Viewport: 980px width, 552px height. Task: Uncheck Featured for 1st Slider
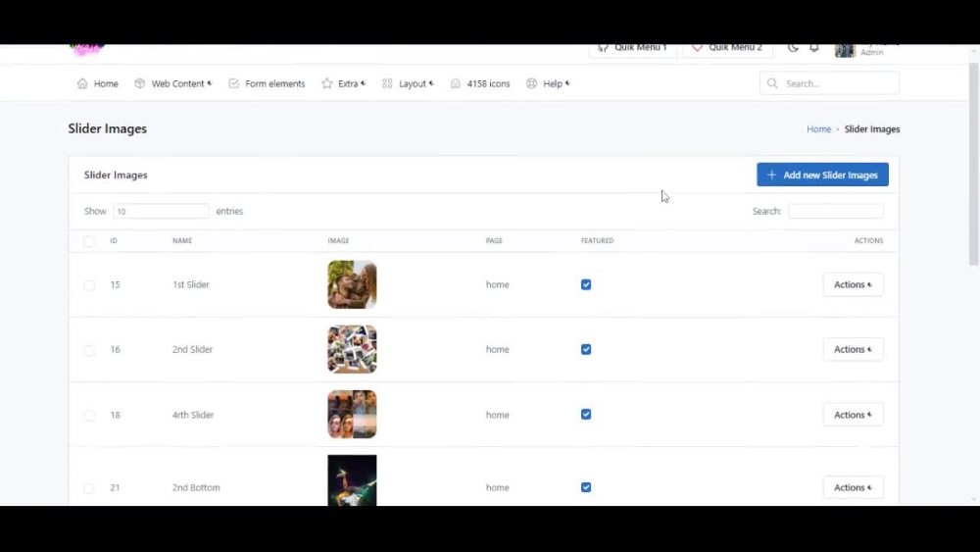pyautogui.click(x=586, y=284)
